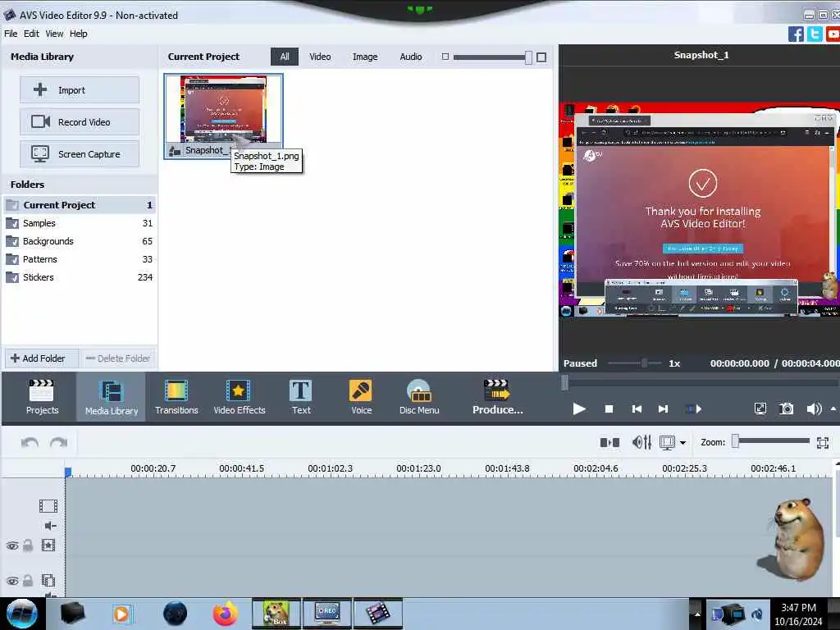
Task: Open the View menu
Action: [54, 34]
